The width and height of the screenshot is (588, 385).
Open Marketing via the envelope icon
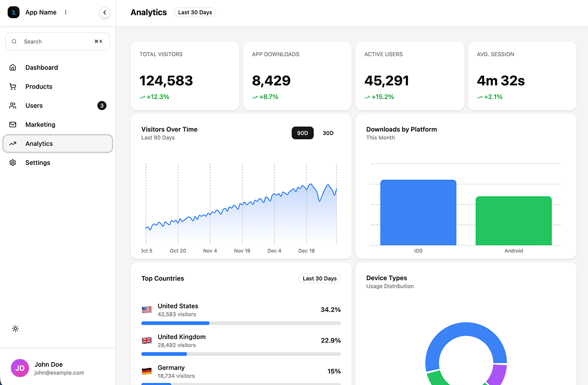tap(12, 124)
